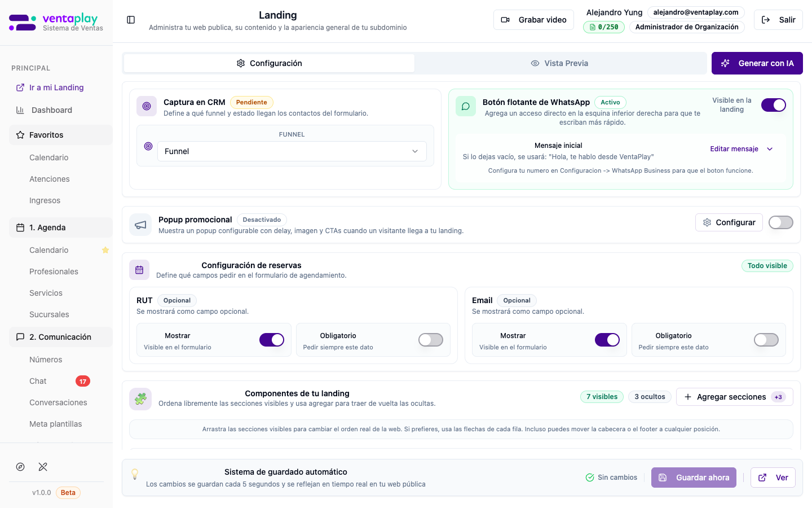Turn on Obligatorio for the RUT field
812x508 pixels.
tap(430, 340)
